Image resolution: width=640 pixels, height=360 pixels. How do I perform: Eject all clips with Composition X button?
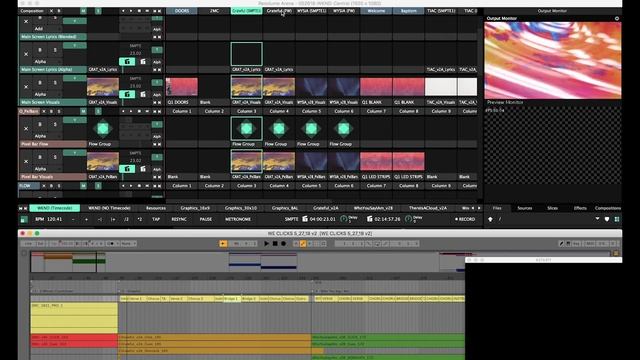point(51,11)
